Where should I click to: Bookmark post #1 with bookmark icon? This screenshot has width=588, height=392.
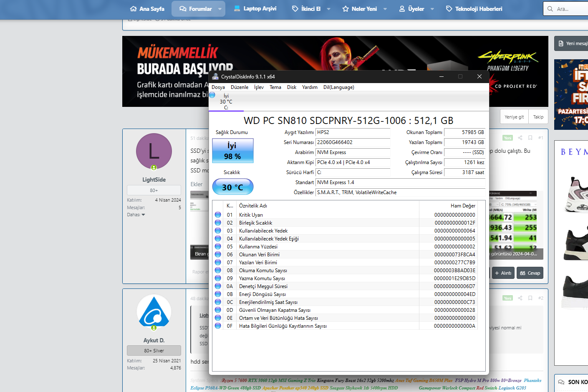pos(530,138)
